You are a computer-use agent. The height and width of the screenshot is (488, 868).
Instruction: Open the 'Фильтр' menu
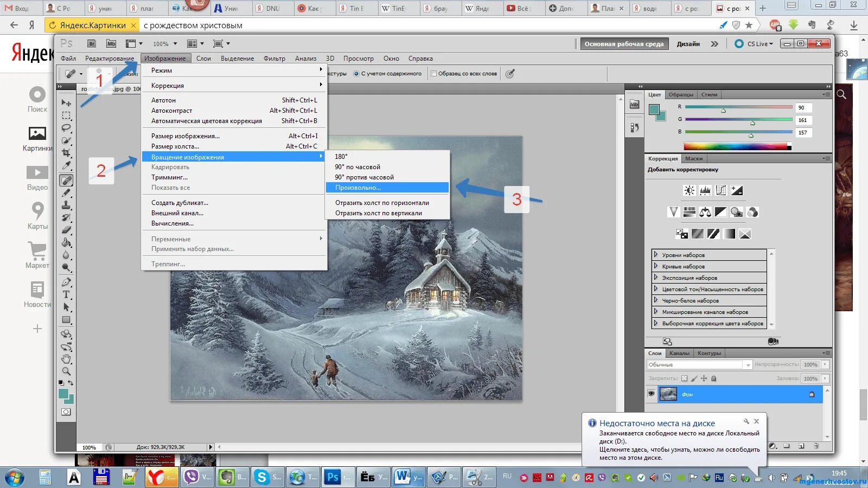coord(275,59)
